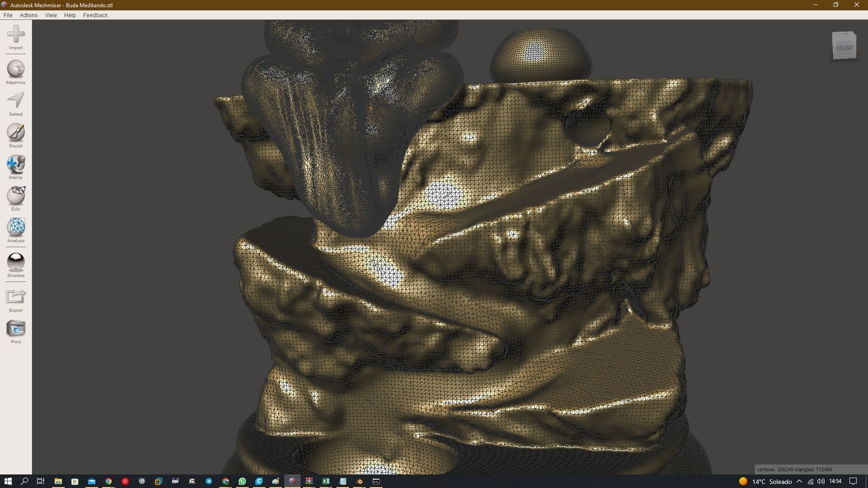Open WhatsApp from the taskbar
This screenshot has width=868, height=488.
[242, 481]
